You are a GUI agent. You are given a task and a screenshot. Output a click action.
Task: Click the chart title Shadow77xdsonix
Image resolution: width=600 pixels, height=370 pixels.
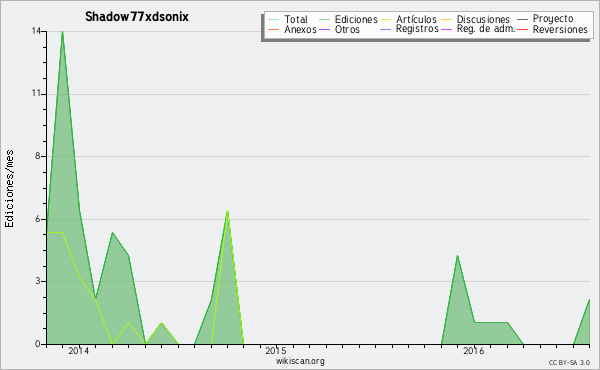pos(137,17)
